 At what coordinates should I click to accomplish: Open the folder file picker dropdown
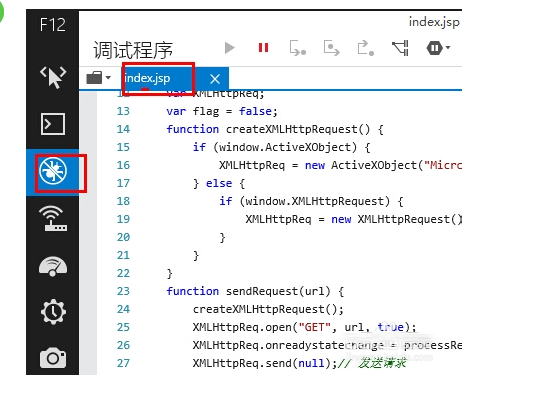click(99, 78)
